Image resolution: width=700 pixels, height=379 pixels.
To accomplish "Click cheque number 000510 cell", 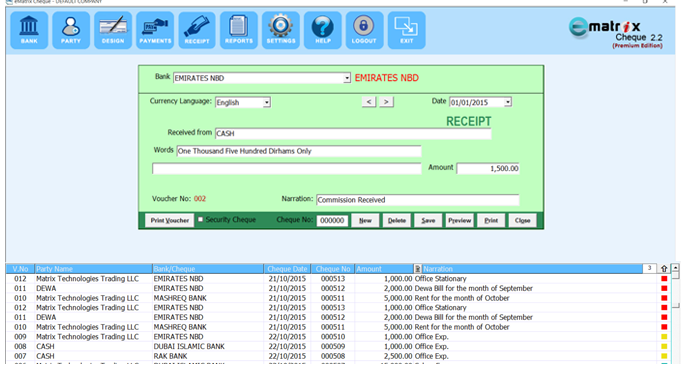I will click(x=333, y=337).
